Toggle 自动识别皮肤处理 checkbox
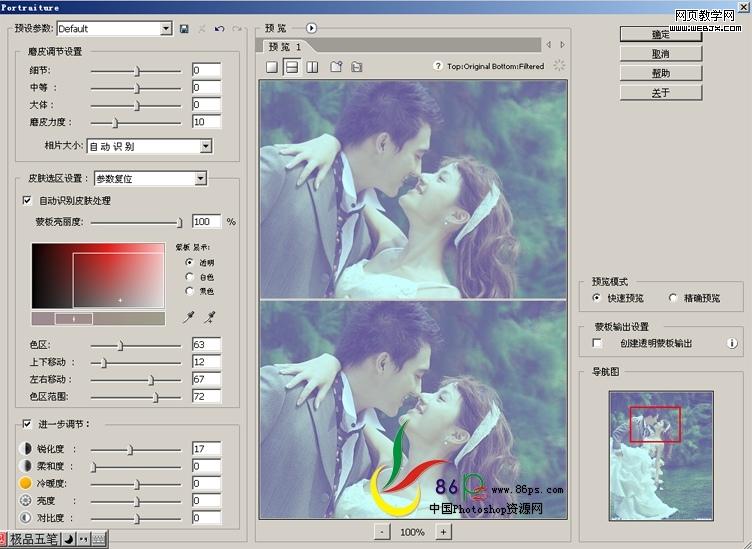 [x=27, y=200]
